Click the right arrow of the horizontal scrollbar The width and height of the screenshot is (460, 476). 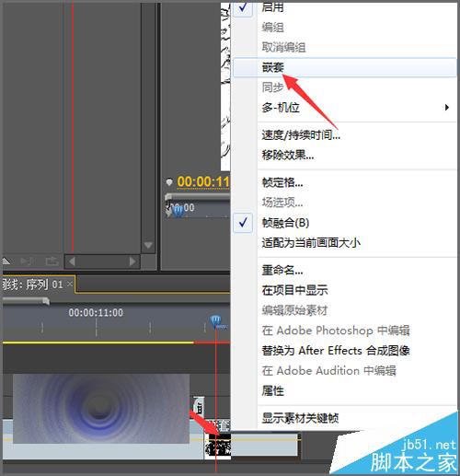[x=132, y=261]
